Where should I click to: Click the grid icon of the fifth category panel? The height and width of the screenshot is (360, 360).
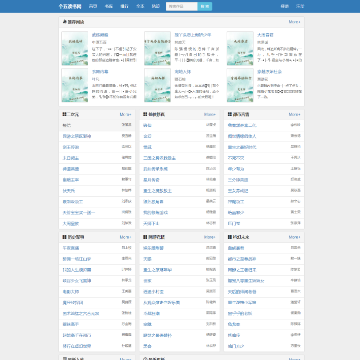click(x=145, y=237)
